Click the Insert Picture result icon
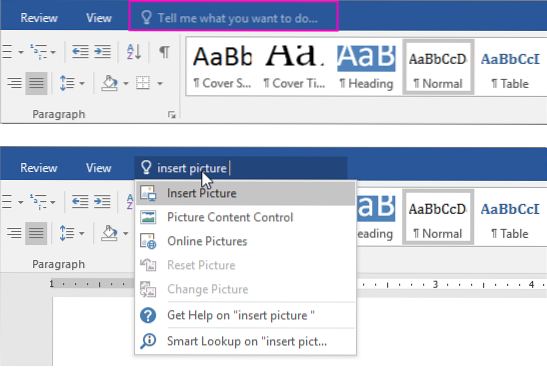 [x=148, y=193]
